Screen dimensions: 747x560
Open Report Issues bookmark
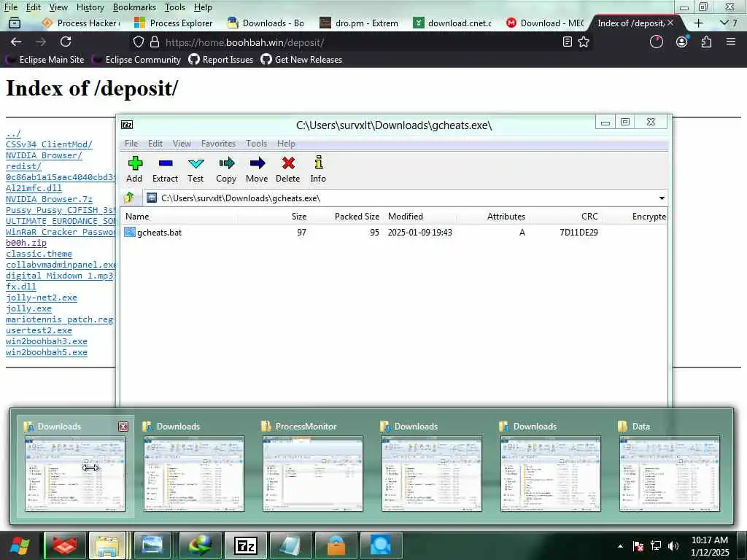[221, 60]
